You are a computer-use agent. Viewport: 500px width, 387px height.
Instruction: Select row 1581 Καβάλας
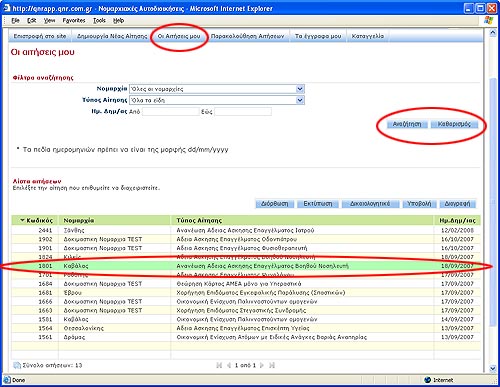click(x=246, y=319)
